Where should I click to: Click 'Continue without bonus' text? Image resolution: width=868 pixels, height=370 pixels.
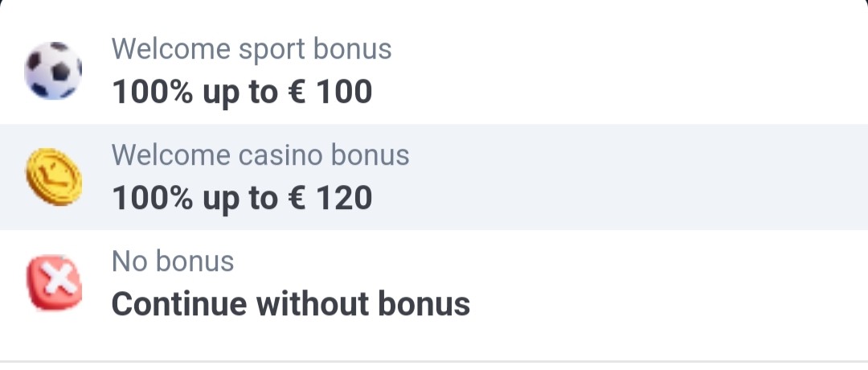pyautogui.click(x=291, y=303)
